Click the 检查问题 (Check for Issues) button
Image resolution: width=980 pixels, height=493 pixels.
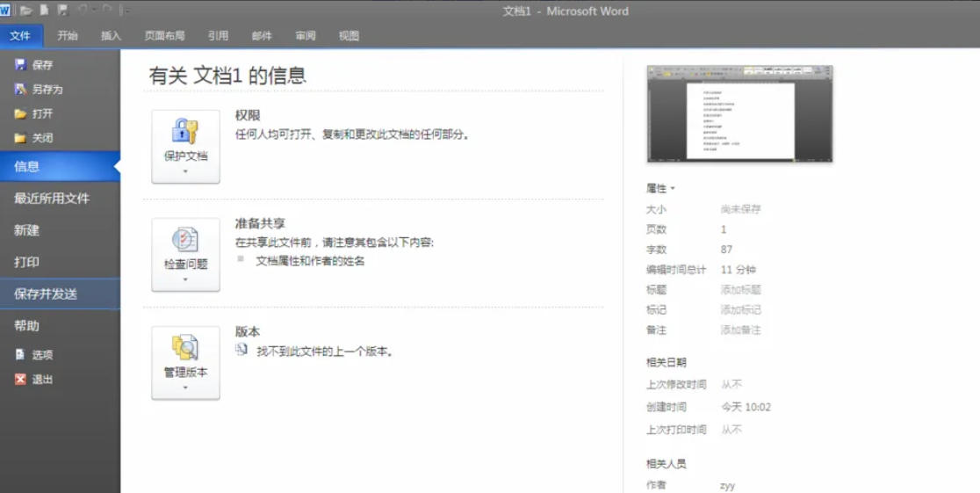pos(185,255)
